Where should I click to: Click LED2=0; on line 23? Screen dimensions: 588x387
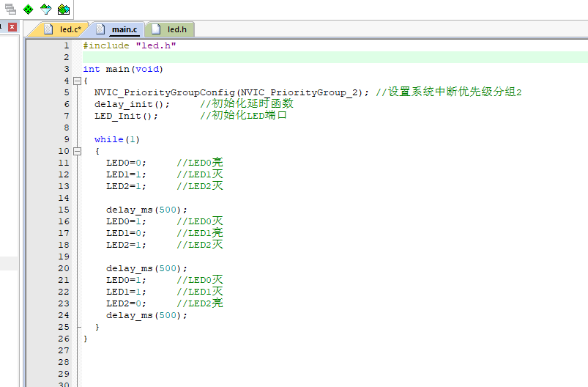pyautogui.click(x=126, y=303)
